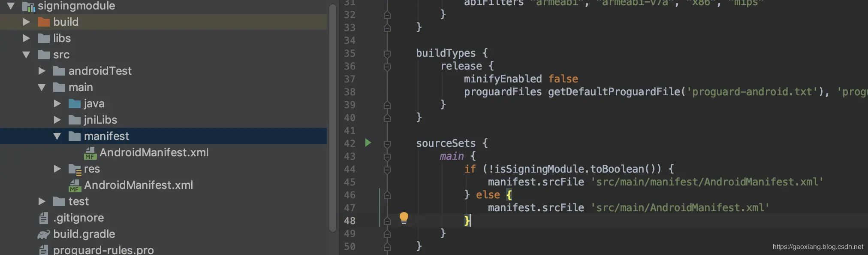Click the 'minifyEnabled' text on line 37

(503, 79)
